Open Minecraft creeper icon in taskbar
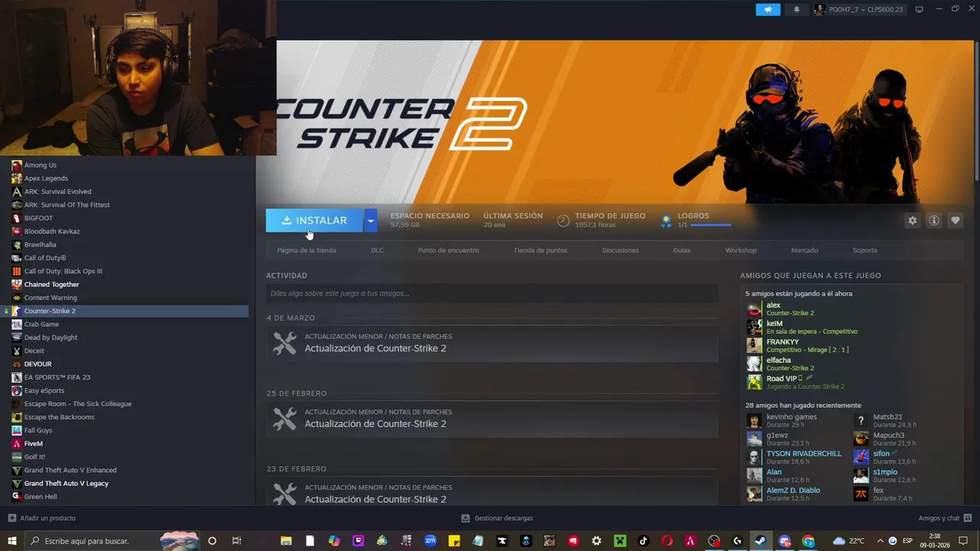The width and height of the screenshot is (980, 551). coord(619,541)
